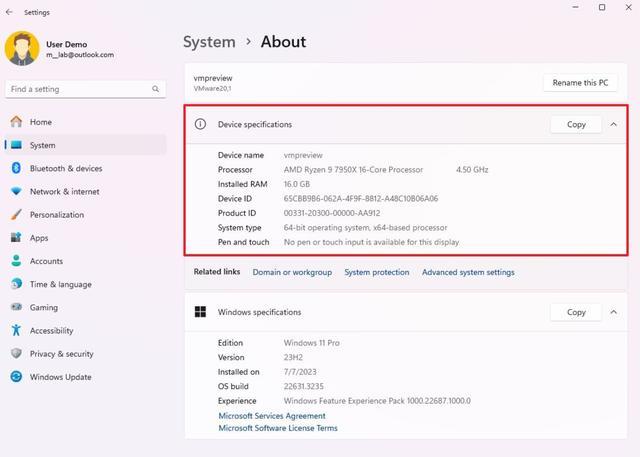Copy the Windows specifications
This screenshot has height=457, width=640.
click(x=576, y=312)
